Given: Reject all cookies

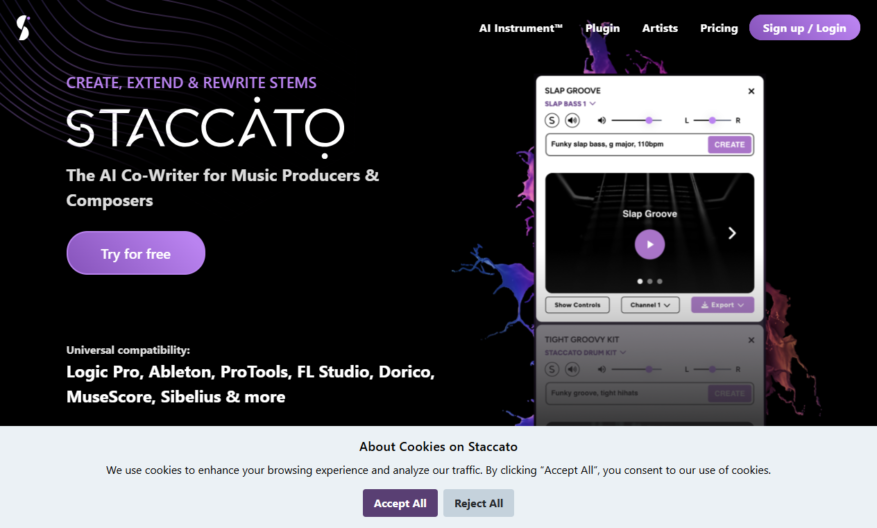Looking at the screenshot, I should [x=478, y=503].
